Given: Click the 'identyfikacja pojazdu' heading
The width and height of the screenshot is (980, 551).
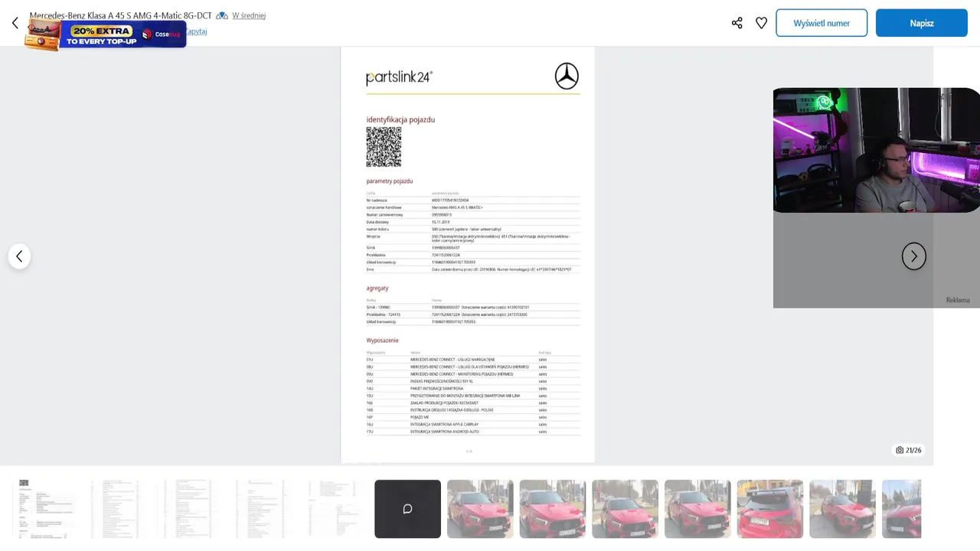Looking at the screenshot, I should [x=400, y=119].
